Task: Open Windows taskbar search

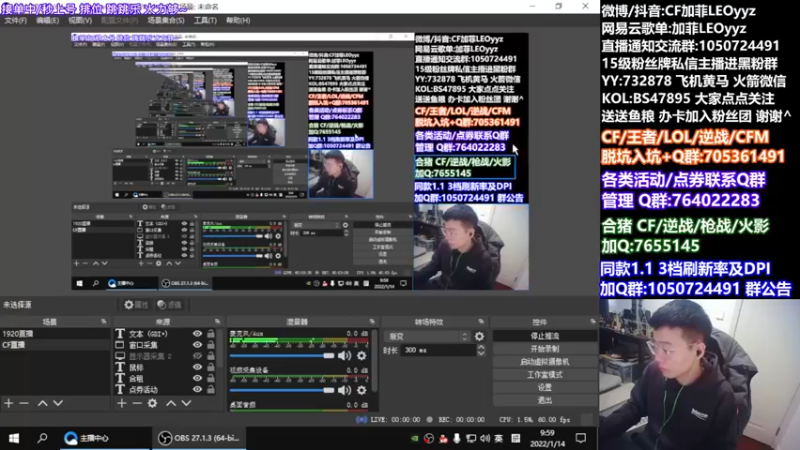Action: pos(43,438)
